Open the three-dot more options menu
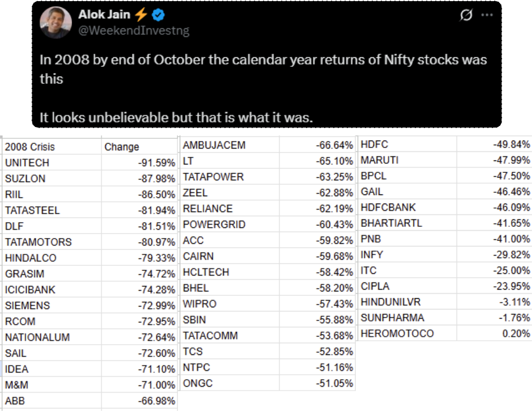Image resolution: width=532 pixels, height=411 pixels. (x=487, y=15)
